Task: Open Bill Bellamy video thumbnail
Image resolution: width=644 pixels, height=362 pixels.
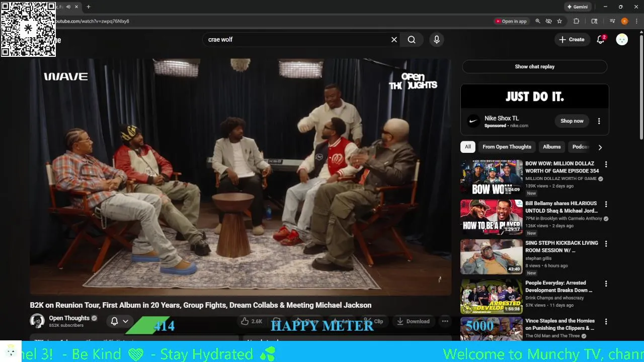Action: pos(491,217)
